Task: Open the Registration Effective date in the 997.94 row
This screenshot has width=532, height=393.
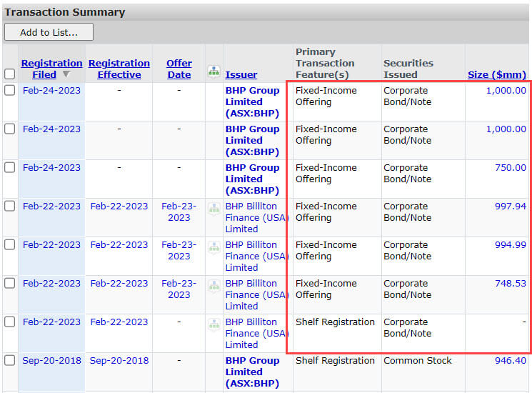Action: pos(119,207)
